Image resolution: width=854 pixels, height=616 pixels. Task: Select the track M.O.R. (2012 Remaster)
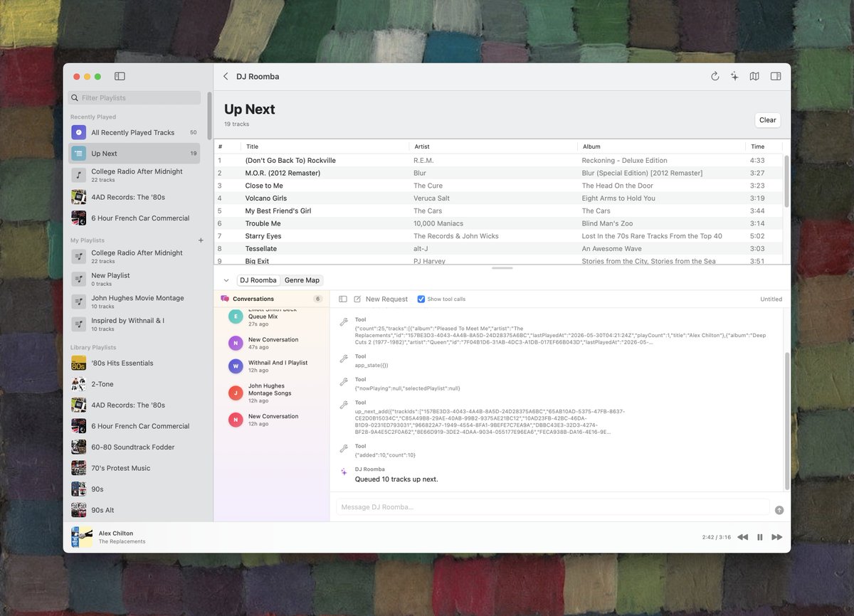pyautogui.click(x=498, y=173)
